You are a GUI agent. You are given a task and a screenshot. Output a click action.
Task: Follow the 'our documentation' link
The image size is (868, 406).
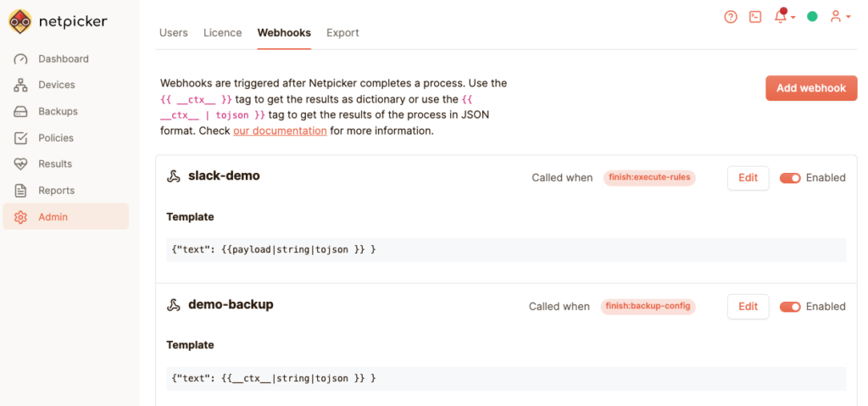point(280,131)
